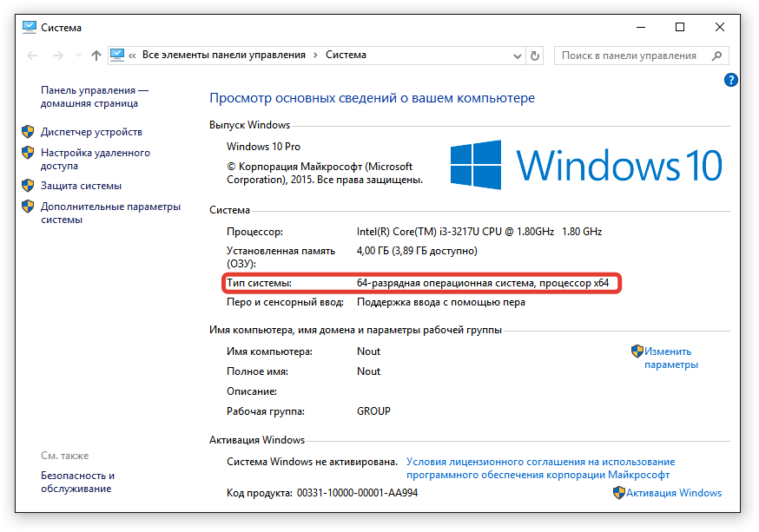
Task: Click the page heading 'Просмотр основных сведений'
Action: (x=372, y=98)
